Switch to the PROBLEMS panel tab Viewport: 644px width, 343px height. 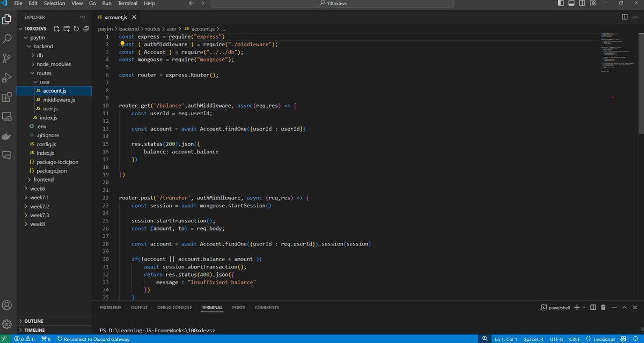111,308
